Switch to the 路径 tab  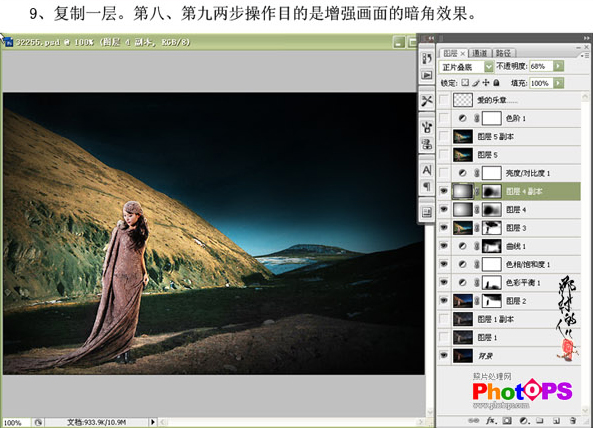(x=503, y=53)
